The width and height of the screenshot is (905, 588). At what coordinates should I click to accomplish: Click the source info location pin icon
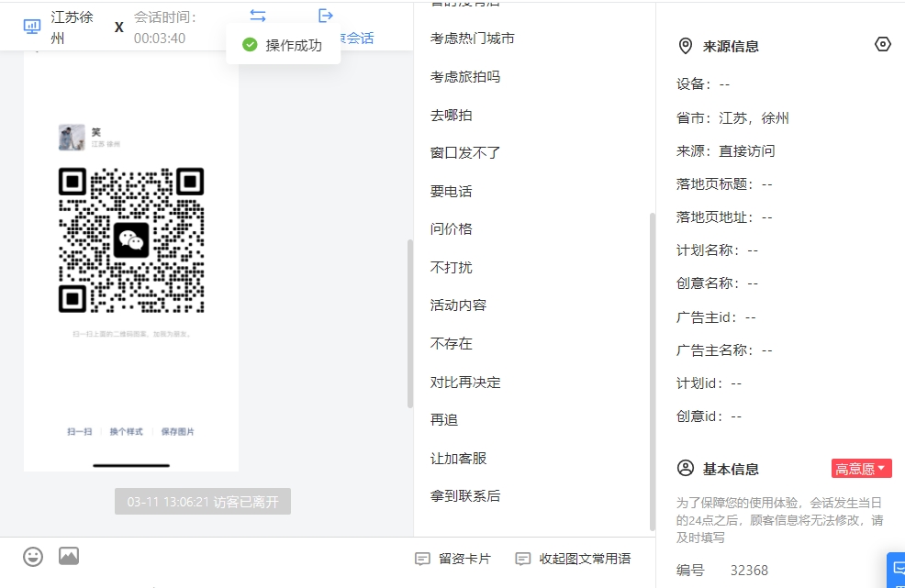685,46
